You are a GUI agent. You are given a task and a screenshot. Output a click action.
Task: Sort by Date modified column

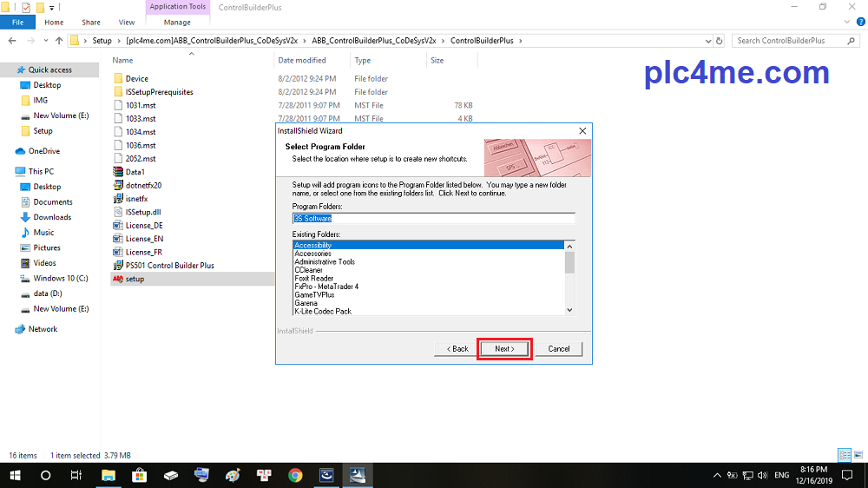pos(302,60)
